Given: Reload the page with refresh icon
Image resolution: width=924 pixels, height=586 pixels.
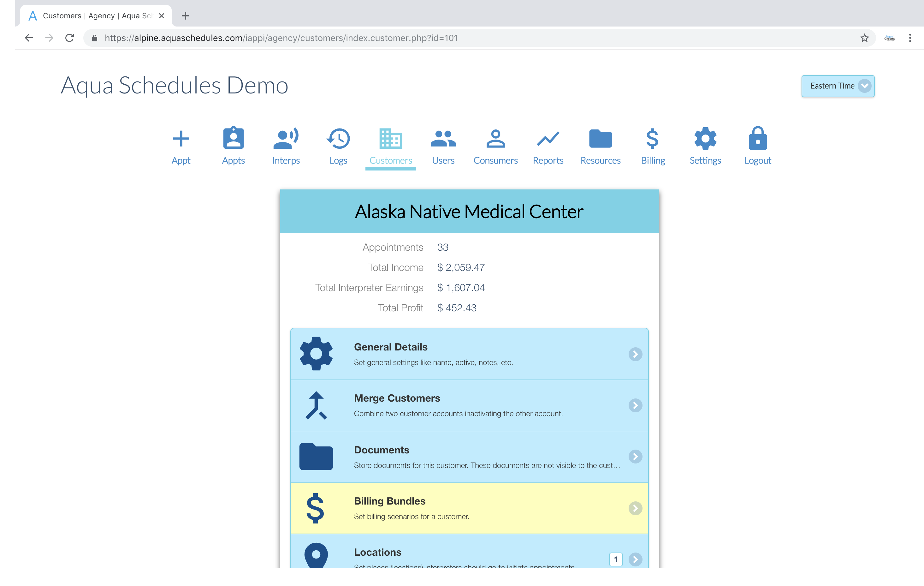Looking at the screenshot, I should (x=69, y=38).
